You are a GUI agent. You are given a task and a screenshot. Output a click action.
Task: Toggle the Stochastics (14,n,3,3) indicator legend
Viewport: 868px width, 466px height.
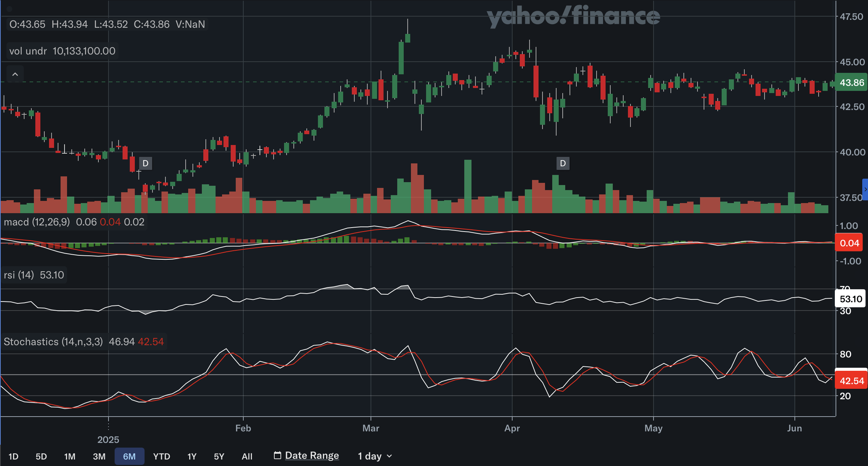pos(53,342)
